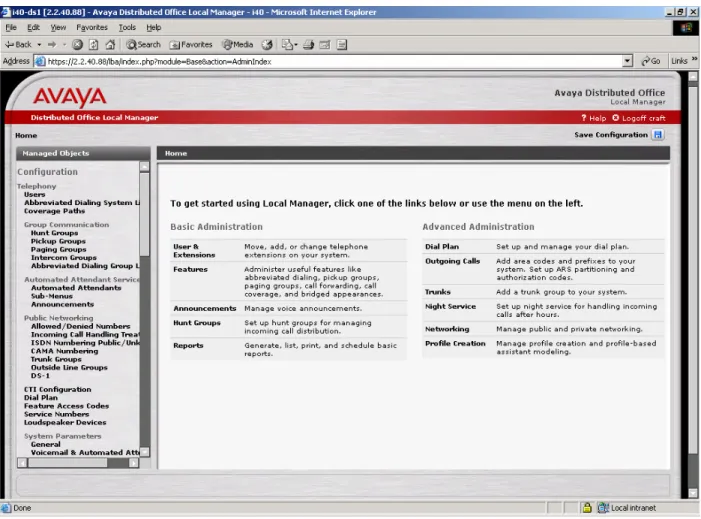Open the Favorites menu

pyautogui.click(x=92, y=27)
